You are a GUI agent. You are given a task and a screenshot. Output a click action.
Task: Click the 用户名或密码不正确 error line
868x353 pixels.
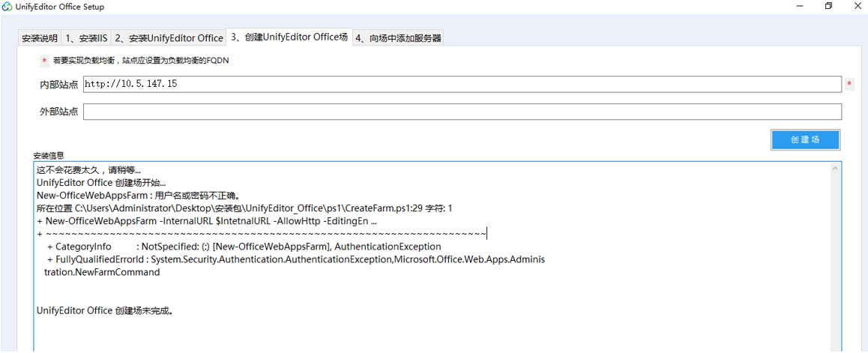(x=138, y=196)
